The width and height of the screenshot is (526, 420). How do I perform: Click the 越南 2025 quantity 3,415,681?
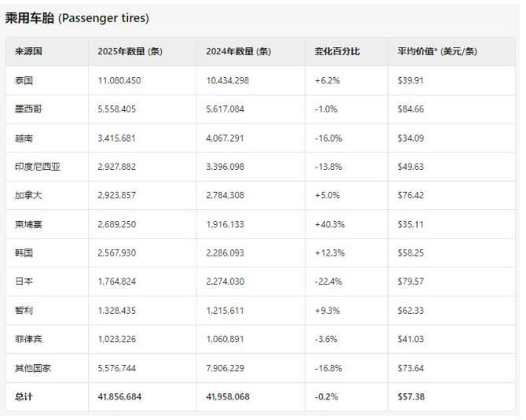[119, 138]
